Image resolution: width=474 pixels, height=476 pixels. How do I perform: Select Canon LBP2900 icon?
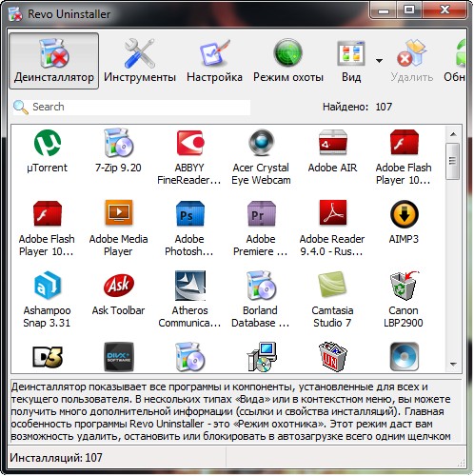click(x=404, y=286)
